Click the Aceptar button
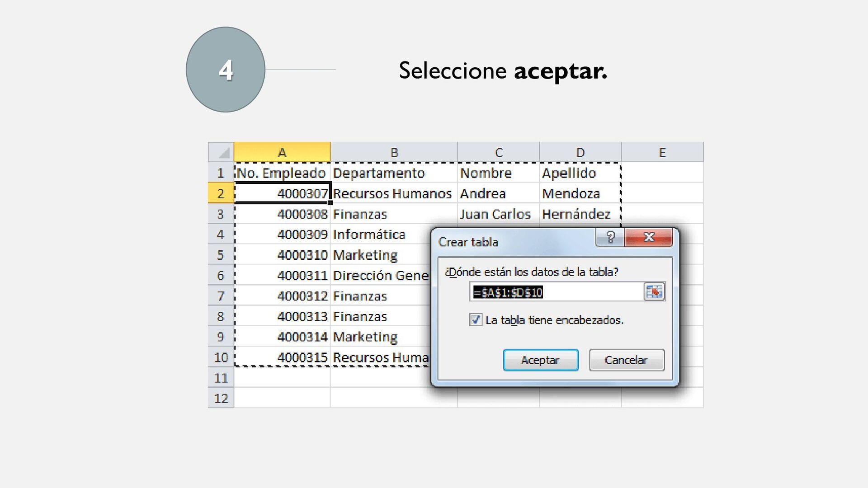Viewport: 868px width, 488px height. pos(540,360)
